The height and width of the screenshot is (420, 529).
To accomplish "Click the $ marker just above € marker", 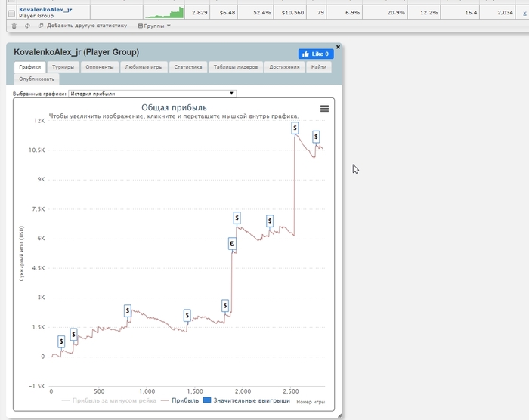I will (x=237, y=218).
